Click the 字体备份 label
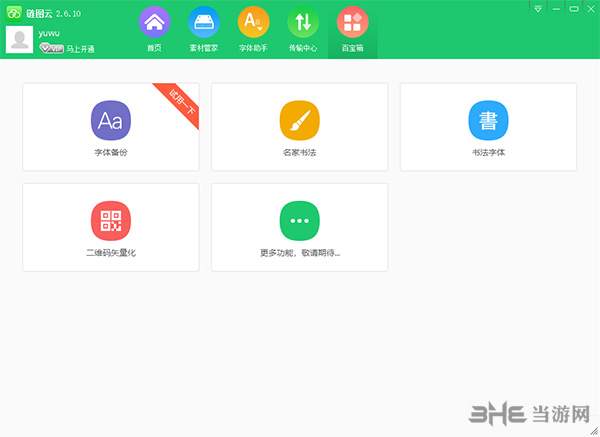Viewport: 600px width, 437px height. (111, 152)
